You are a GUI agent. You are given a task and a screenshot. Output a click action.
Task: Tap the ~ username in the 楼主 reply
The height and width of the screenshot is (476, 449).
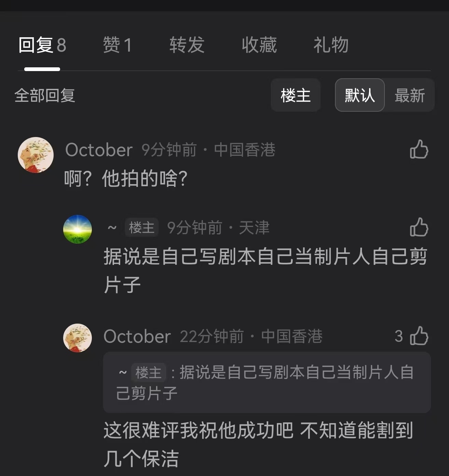point(112,228)
